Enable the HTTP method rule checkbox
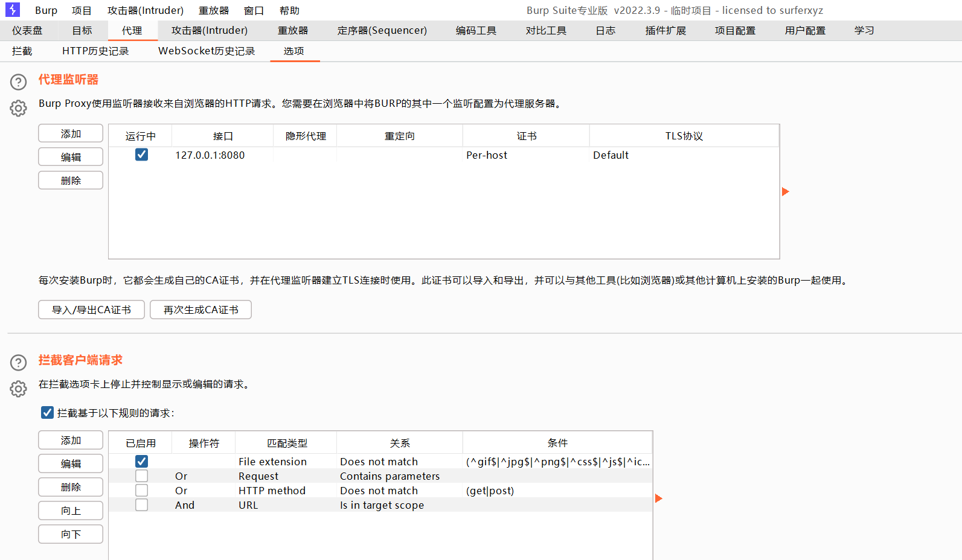 [x=141, y=491]
